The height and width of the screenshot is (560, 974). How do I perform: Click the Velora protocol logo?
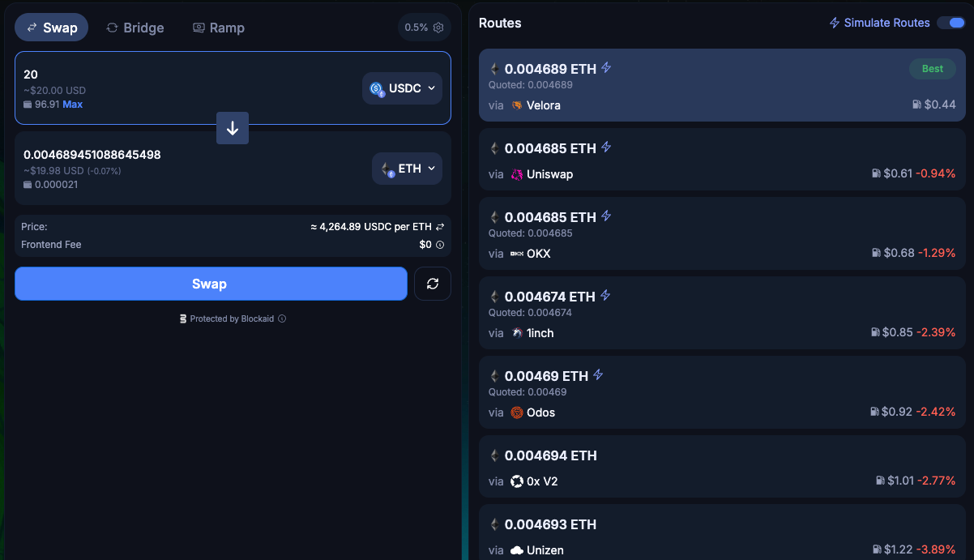pyautogui.click(x=518, y=105)
